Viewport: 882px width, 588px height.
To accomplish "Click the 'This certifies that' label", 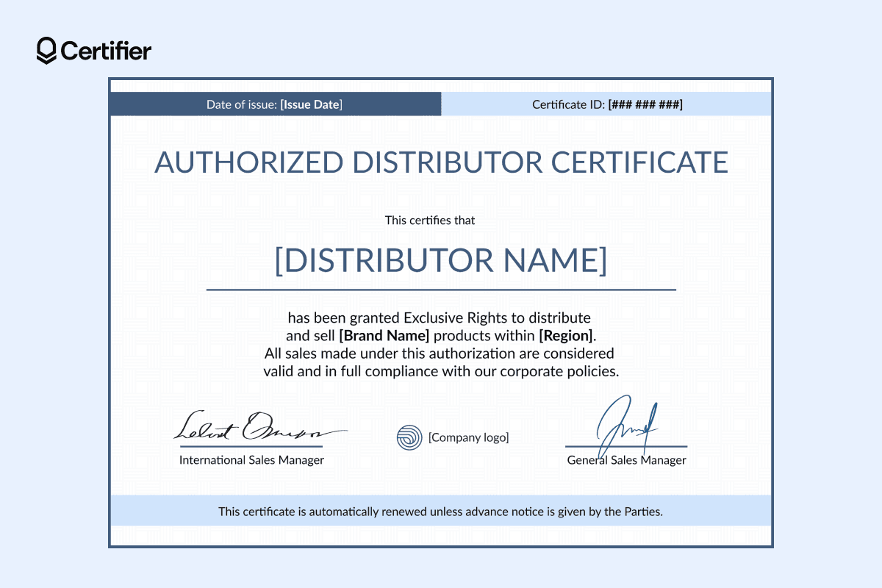I will tap(429, 220).
